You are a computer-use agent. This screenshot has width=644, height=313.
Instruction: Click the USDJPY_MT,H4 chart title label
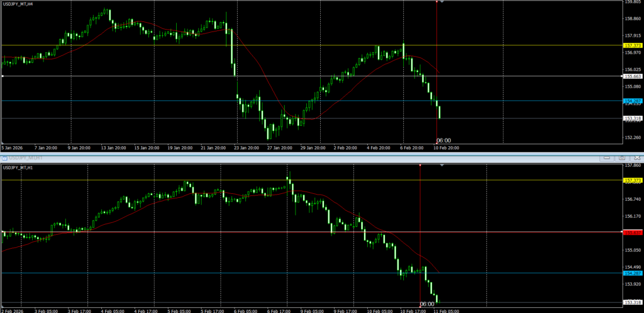pos(18,4)
